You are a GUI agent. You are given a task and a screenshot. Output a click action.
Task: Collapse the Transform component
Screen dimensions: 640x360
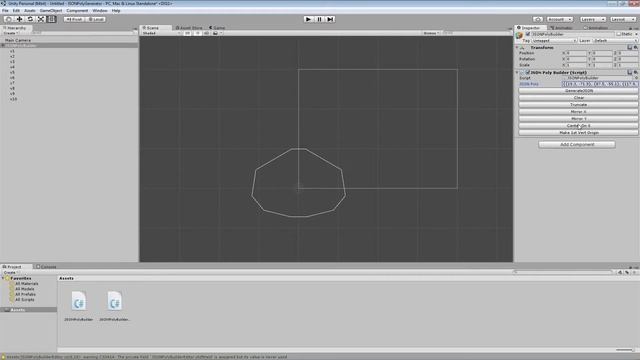[517, 48]
